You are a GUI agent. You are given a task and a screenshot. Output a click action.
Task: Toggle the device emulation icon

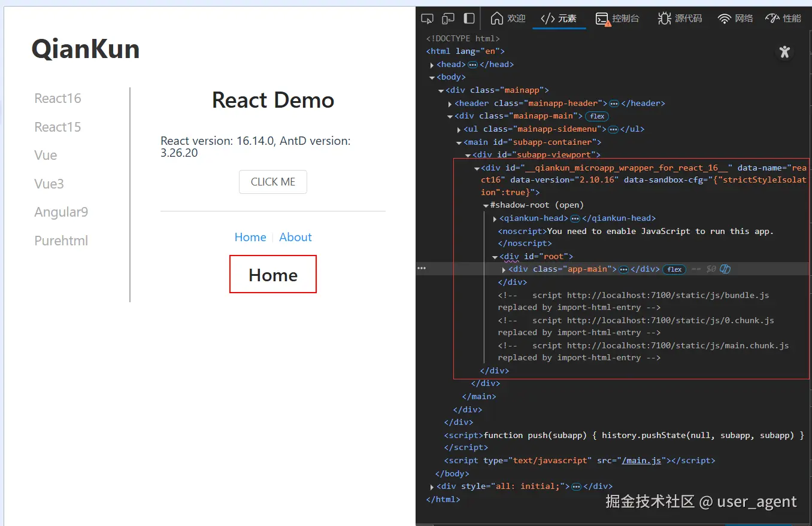point(448,19)
